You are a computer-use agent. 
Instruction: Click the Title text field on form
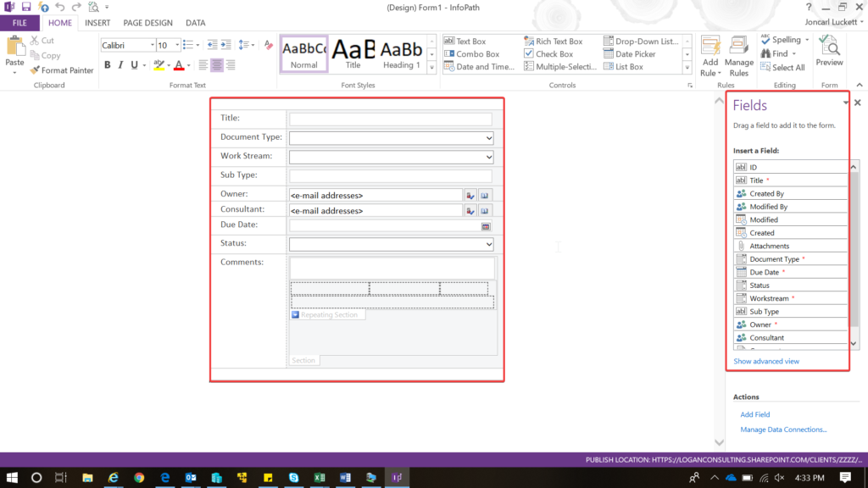(390, 119)
